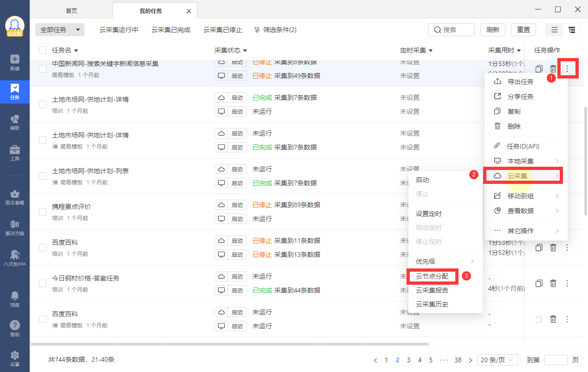Open the 设置 gear icon
The image size is (588, 372).
click(x=15, y=359)
